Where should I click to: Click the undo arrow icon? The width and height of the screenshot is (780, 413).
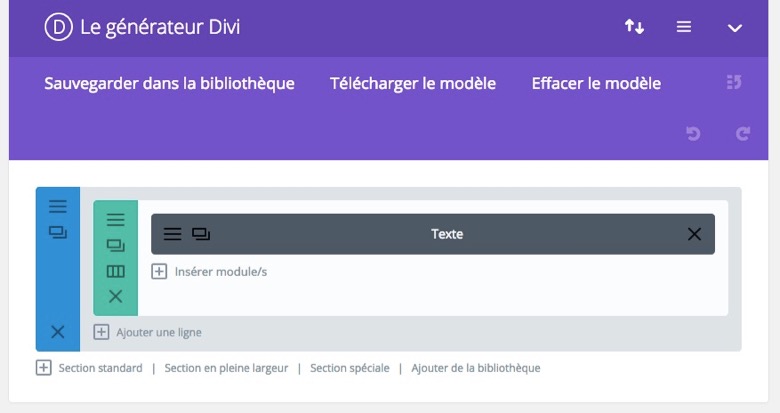click(693, 133)
